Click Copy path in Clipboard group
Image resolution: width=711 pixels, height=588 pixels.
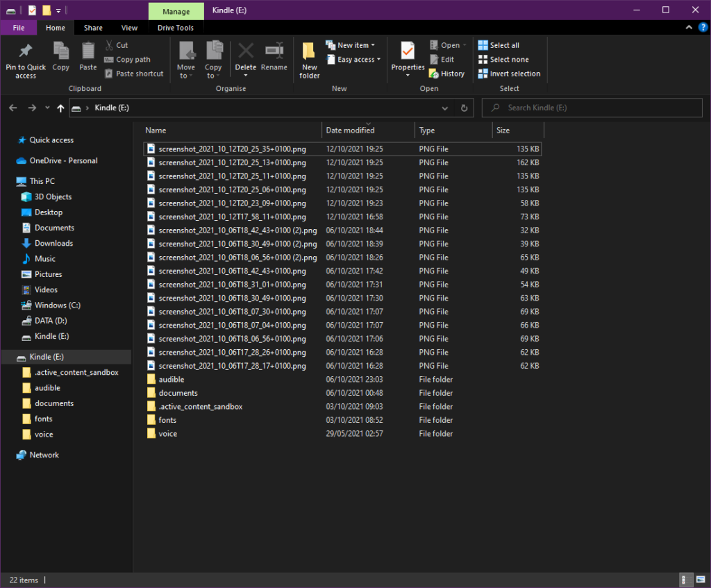(128, 60)
